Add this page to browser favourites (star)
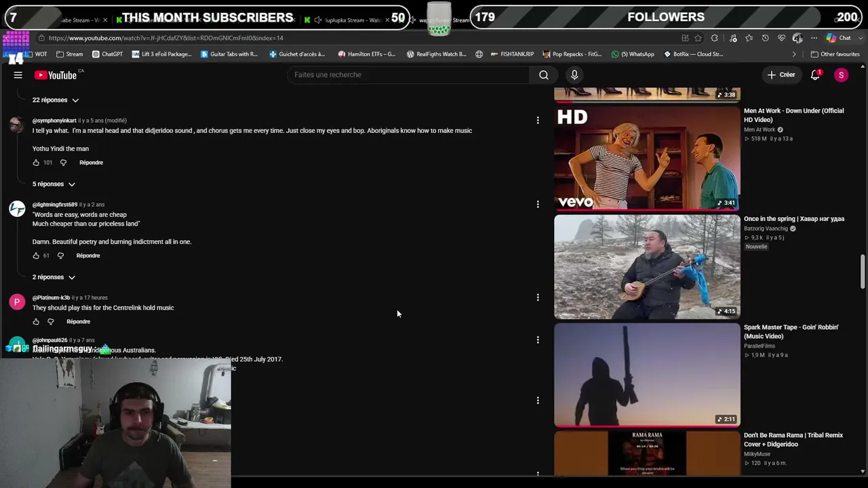The height and width of the screenshot is (488, 868). click(698, 38)
